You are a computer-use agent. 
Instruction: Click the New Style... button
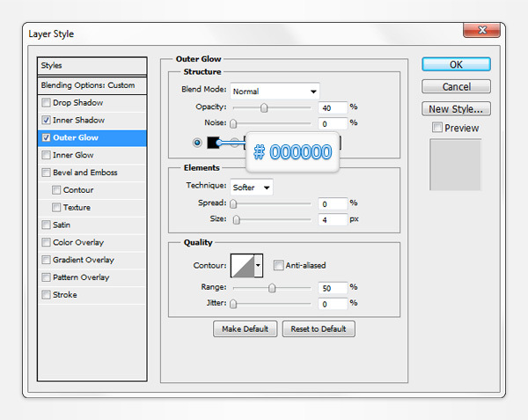click(456, 109)
